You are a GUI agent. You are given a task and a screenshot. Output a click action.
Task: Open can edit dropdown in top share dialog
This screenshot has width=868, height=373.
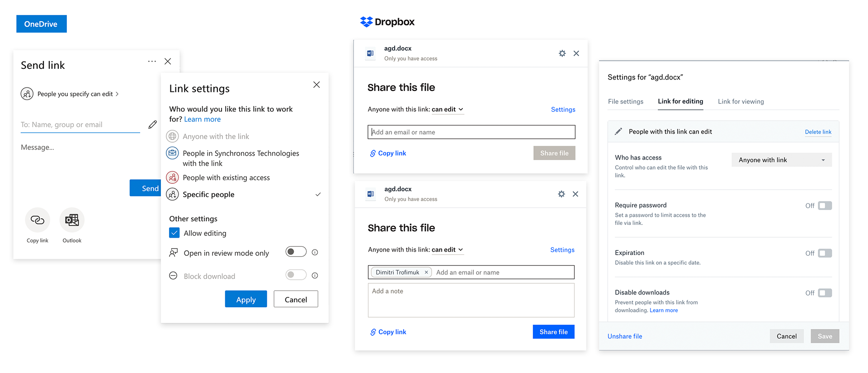pos(448,109)
